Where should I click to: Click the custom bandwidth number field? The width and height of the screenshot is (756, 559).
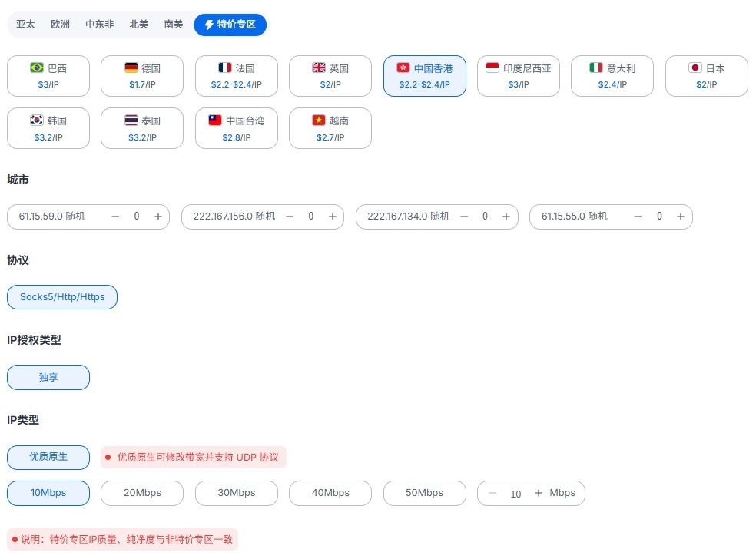(x=516, y=494)
